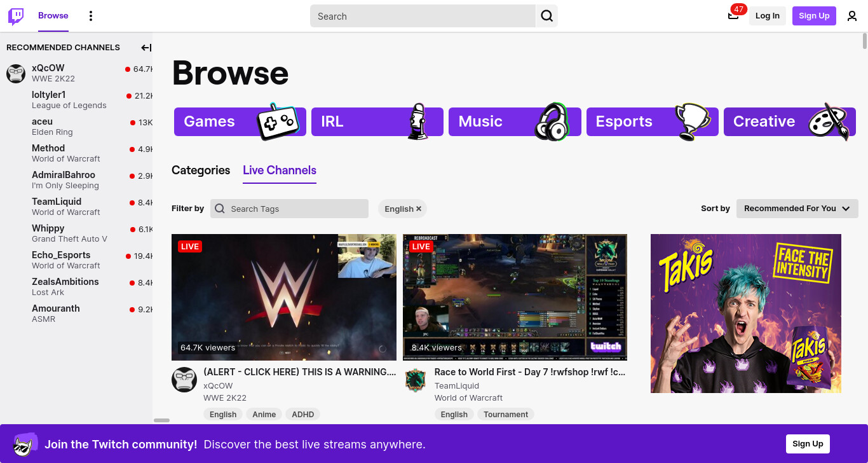Click English tag under TeamLiquid stream
Viewport: 868px width, 463px height.
coord(454,414)
